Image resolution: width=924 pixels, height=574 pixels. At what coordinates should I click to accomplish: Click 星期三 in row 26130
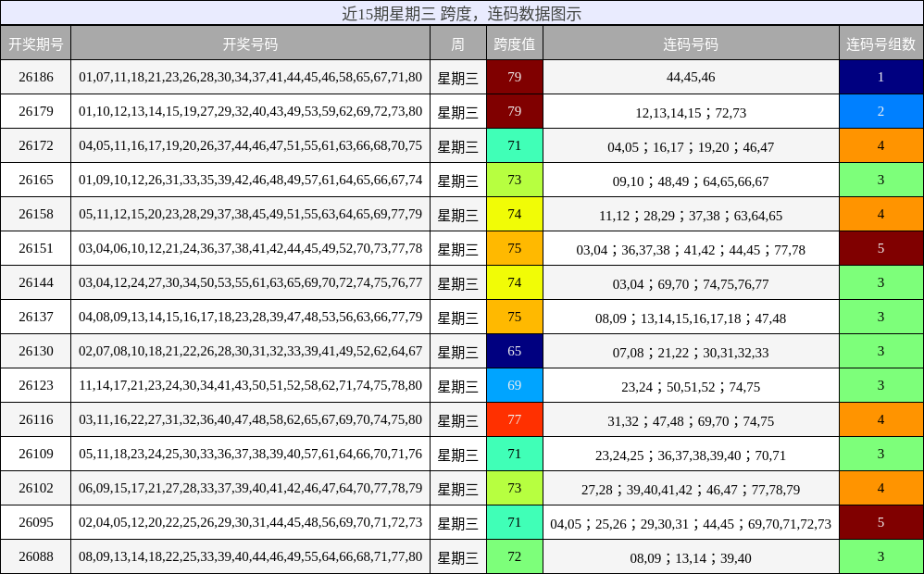pos(458,352)
